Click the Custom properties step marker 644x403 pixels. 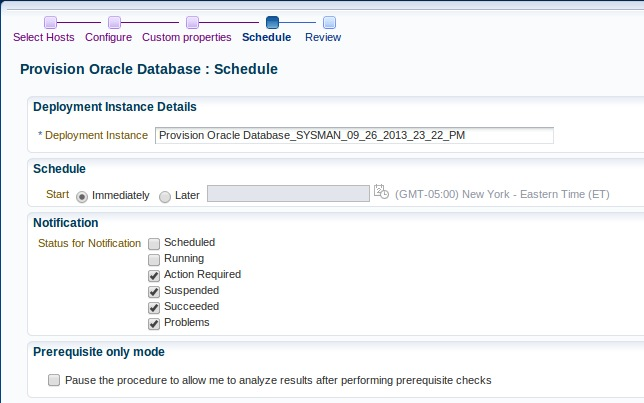(192, 22)
